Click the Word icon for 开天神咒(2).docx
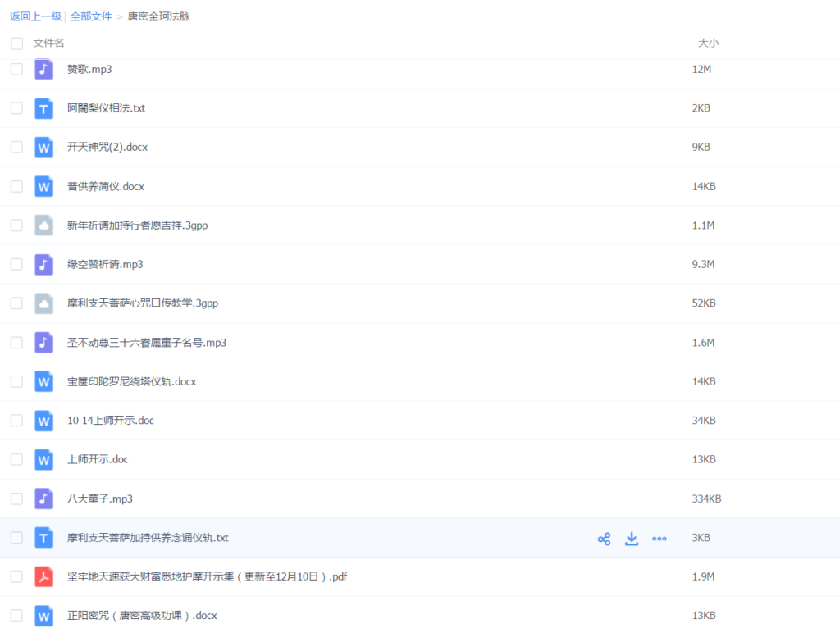 pyautogui.click(x=44, y=148)
